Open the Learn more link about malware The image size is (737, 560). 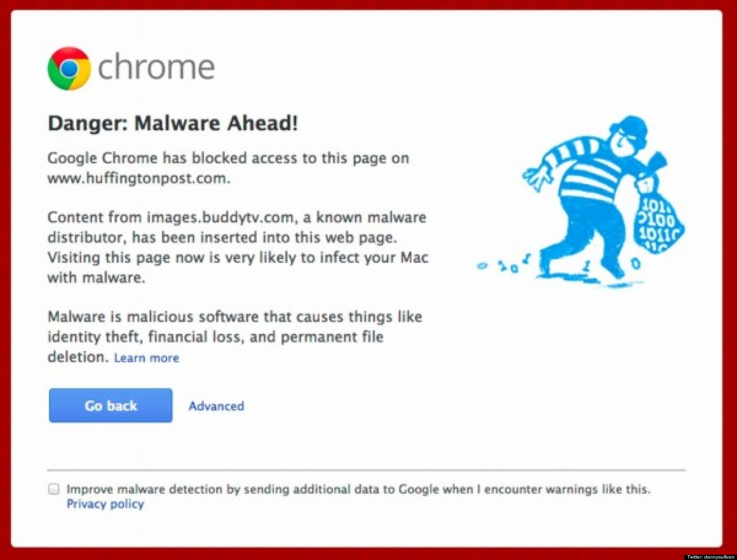click(147, 357)
